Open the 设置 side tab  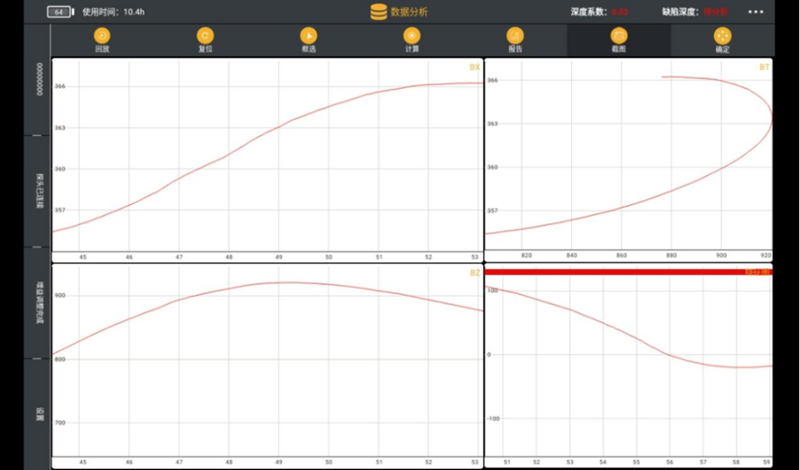click(x=39, y=410)
